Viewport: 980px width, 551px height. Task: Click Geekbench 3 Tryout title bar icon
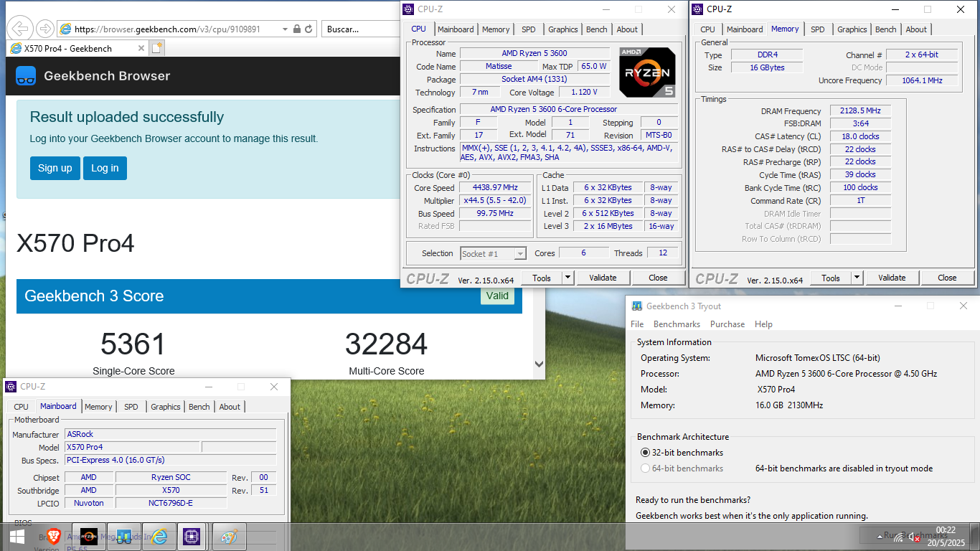click(636, 306)
